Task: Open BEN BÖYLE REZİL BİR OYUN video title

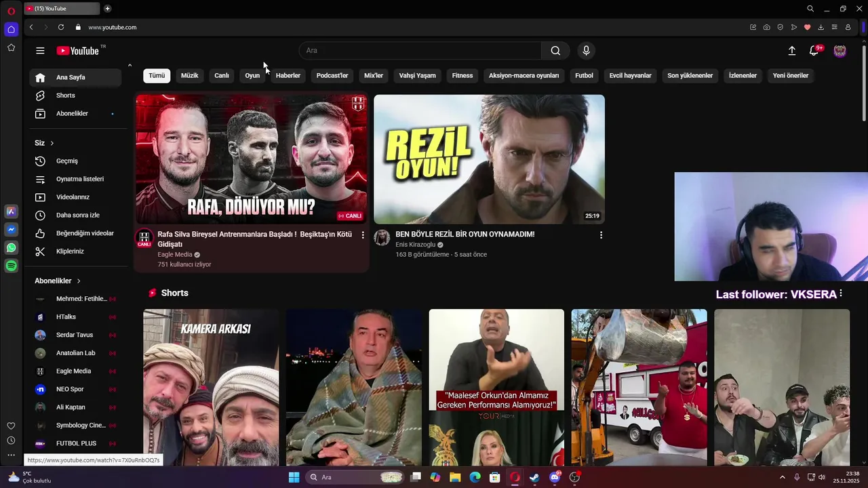Action: tap(465, 235)
